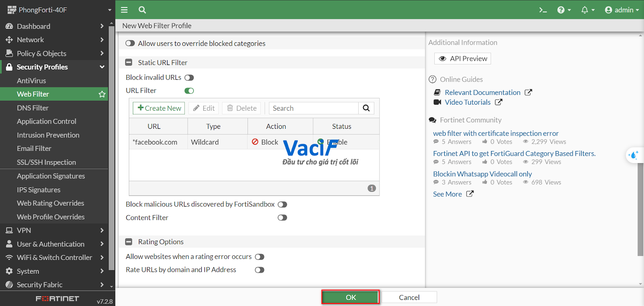This screenshot has width=644, height=306.
Task: Open the CLI console icon
Action: tap(543, 10)
